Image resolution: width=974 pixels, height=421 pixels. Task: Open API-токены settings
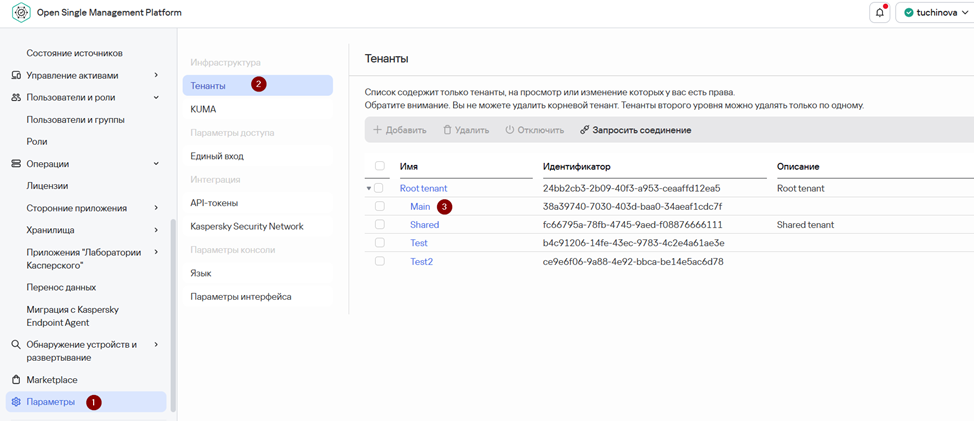pos(258,203)
